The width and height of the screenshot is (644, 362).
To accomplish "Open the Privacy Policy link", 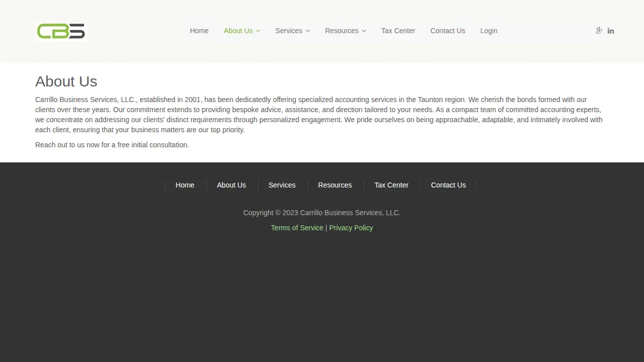I will point(351,228).
